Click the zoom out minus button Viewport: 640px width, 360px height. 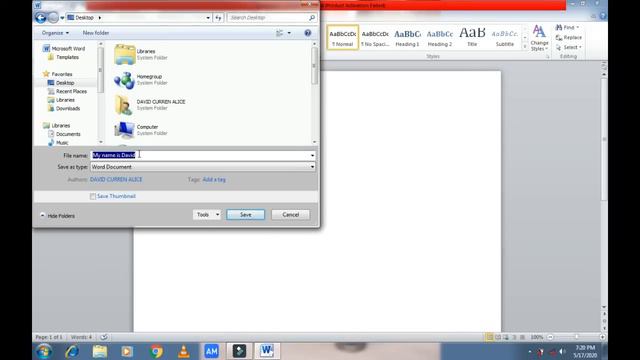pos(550,337)
